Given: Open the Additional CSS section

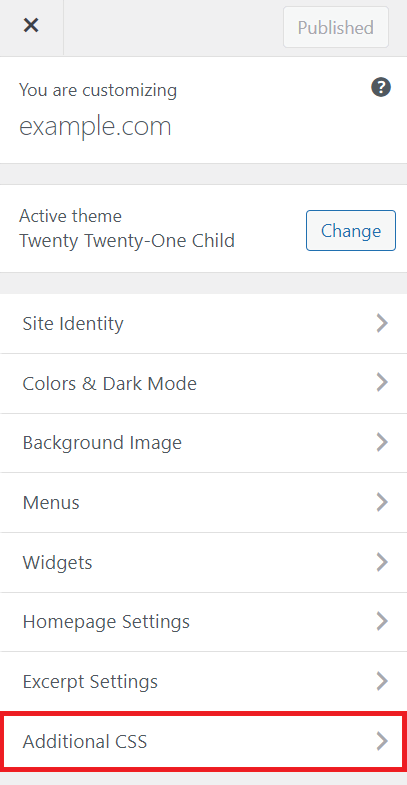Looking at the screenshot, I should pyautogui.click(x=203, y=741).
